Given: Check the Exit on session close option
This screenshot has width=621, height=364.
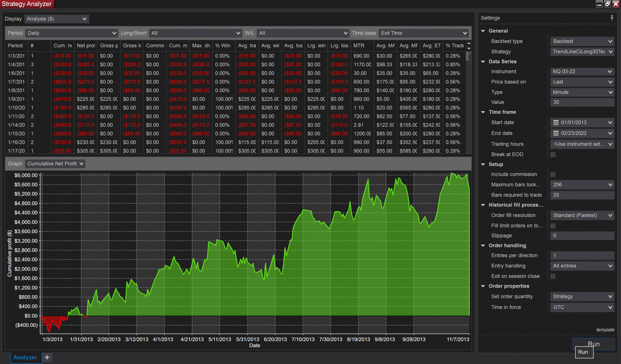Looking at the screenshot, I should click(x=553, y=276).
